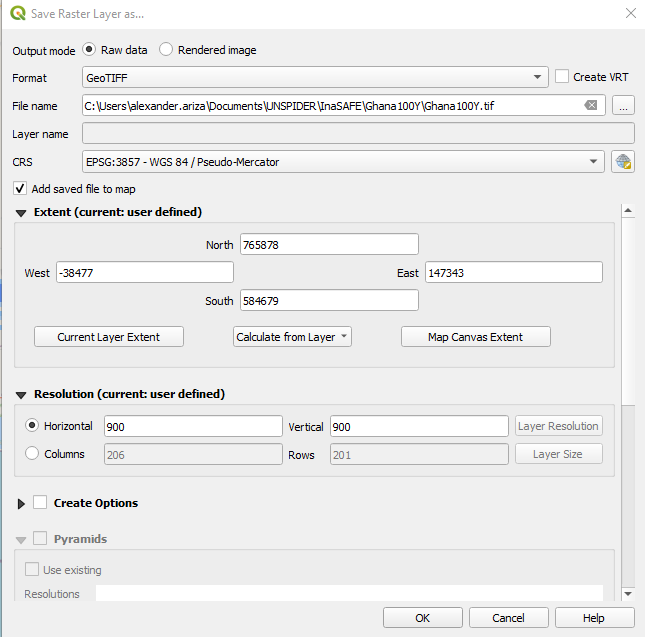Collapse the Resolution section
Image resolution: width=645 pixels, height=637 pixels.
point(21,394)
